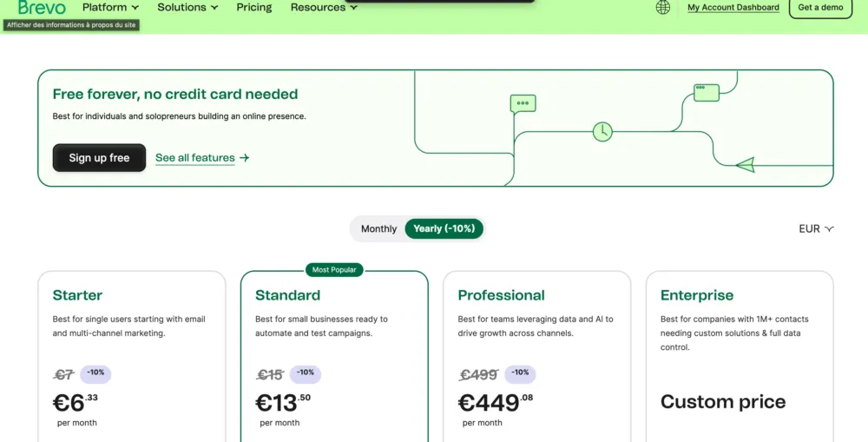Open the EUR currency dropdown
Screen dimensions: 868x442
click(816, 228)
